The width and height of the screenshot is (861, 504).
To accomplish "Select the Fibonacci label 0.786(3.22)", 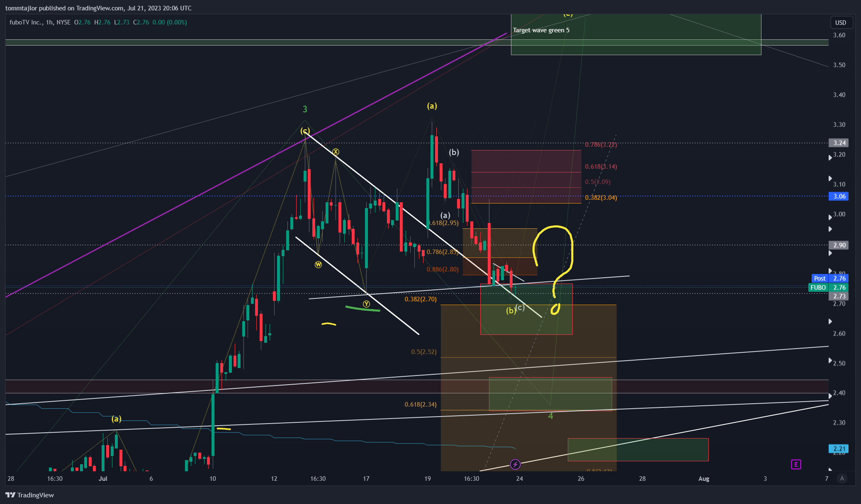I will [x=601, y=145].
